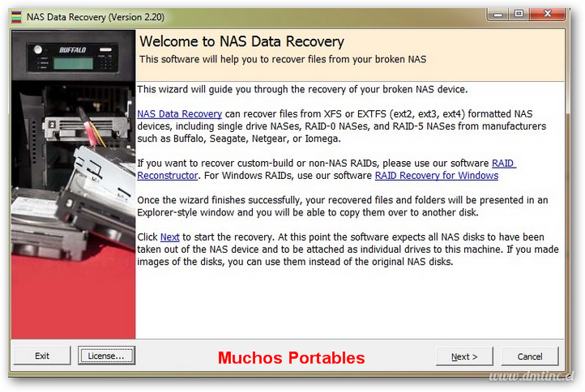Click the NAS Data Recovery title bar icon
585x392 pixels.
(16, 17)
